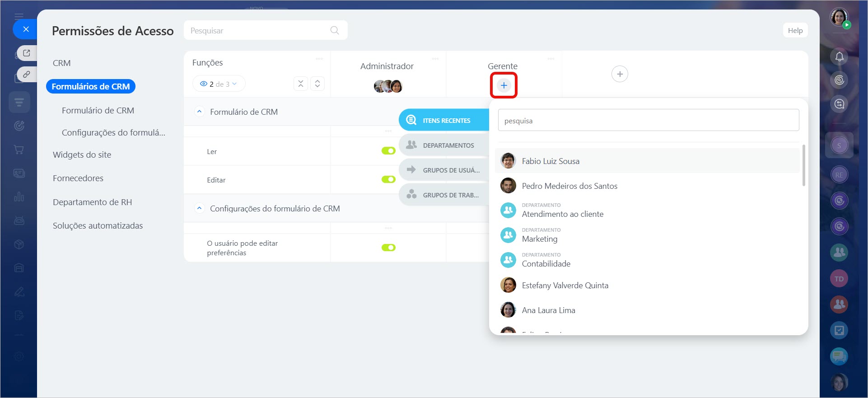
Task: Toggle the Ler permission for Administrador
Action: click(388, 151)
